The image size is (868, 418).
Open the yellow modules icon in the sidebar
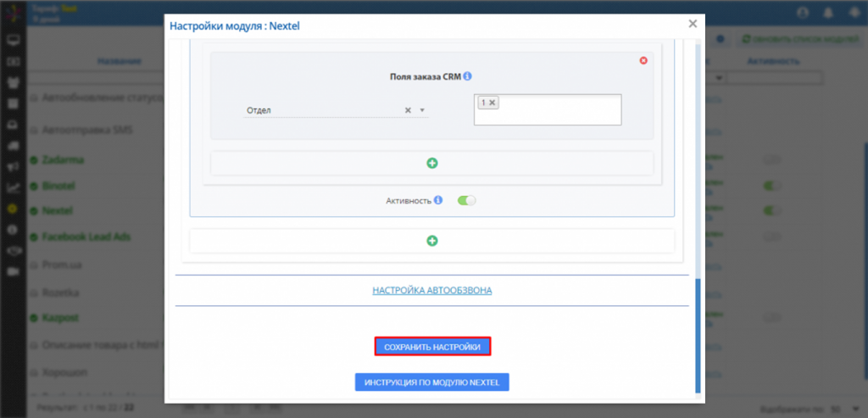[x=14, y=209]
